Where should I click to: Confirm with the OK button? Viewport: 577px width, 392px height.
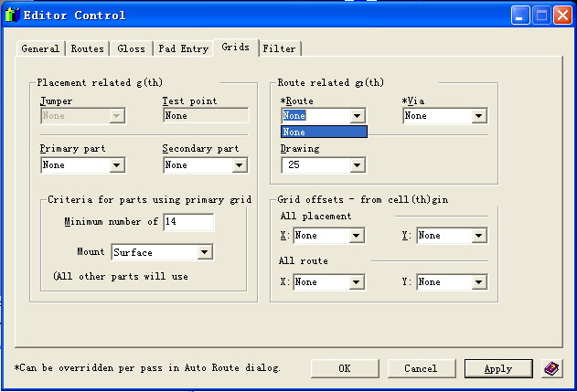(x=345, y=368)
